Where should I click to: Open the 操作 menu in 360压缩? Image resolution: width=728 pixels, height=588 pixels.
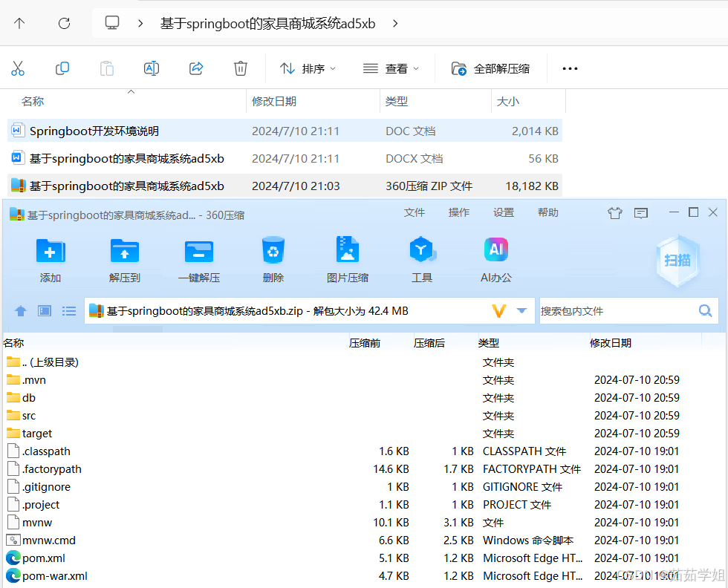[458, 212]
